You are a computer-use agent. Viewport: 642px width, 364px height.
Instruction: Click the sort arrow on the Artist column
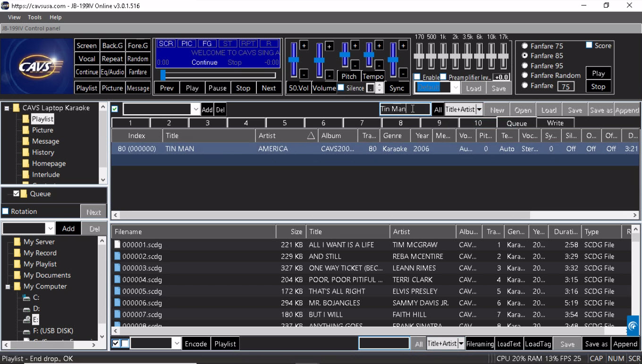[x=311, y=136]
